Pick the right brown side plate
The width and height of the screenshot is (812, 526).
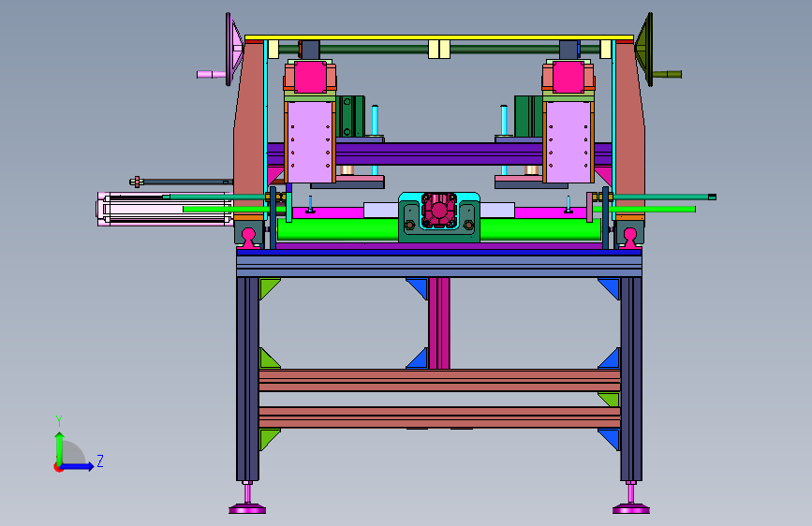click(629, 129)
